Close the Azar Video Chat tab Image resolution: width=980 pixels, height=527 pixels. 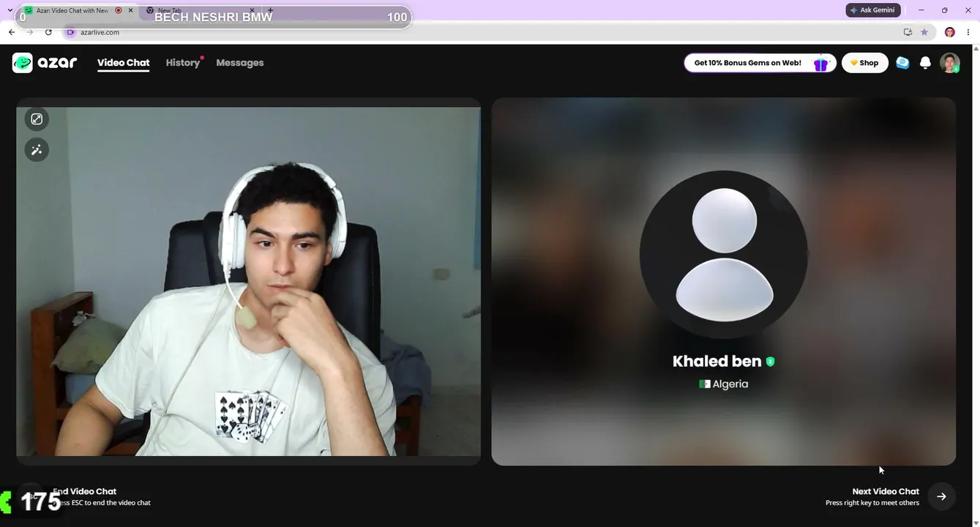pyautogui.click(x=131, y=10)
